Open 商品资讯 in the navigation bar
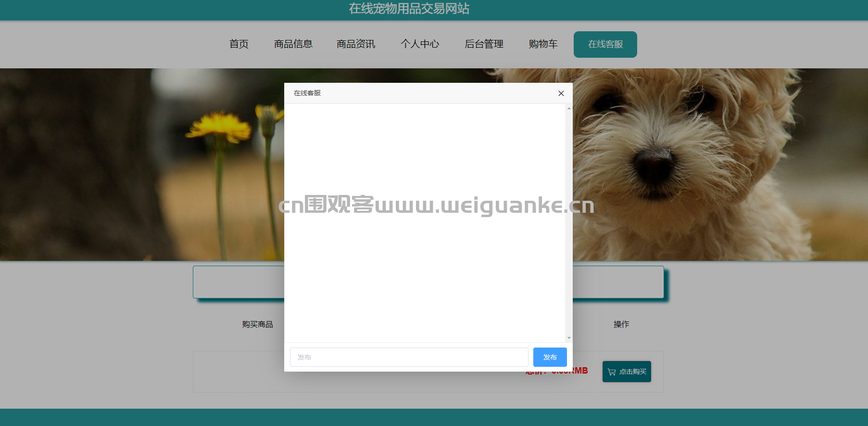Image resolution: width=868 pixels, height=426 pixels. point(356,44)
